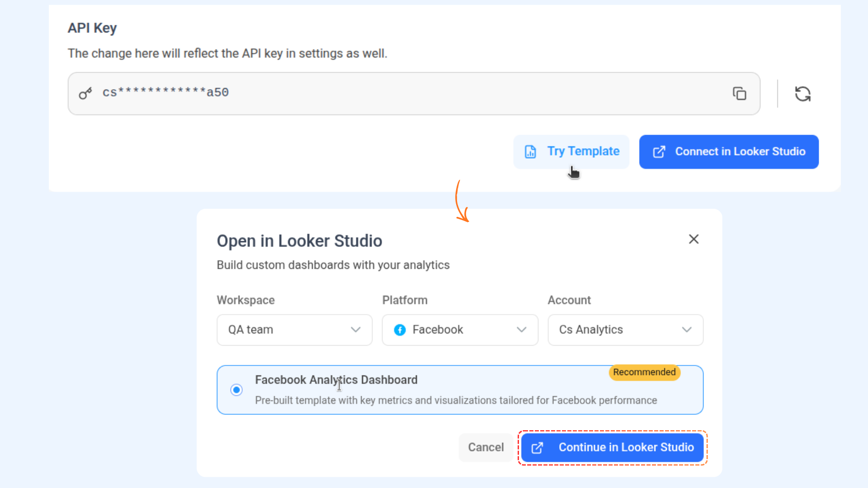Viewport: 868px width, 488px height.
Task: Click Connect in Looker Studio button
Action: pos(729,151)
